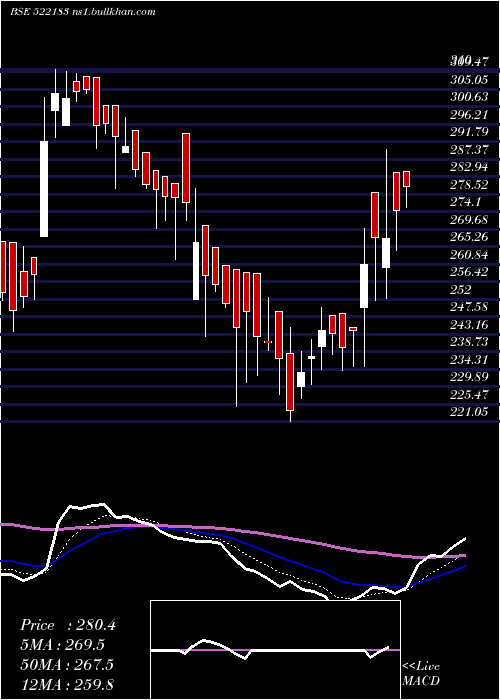The height and width of the screenshot is (700, 500).
Task: Click the 247.58 price axis label
Action: 468,307
